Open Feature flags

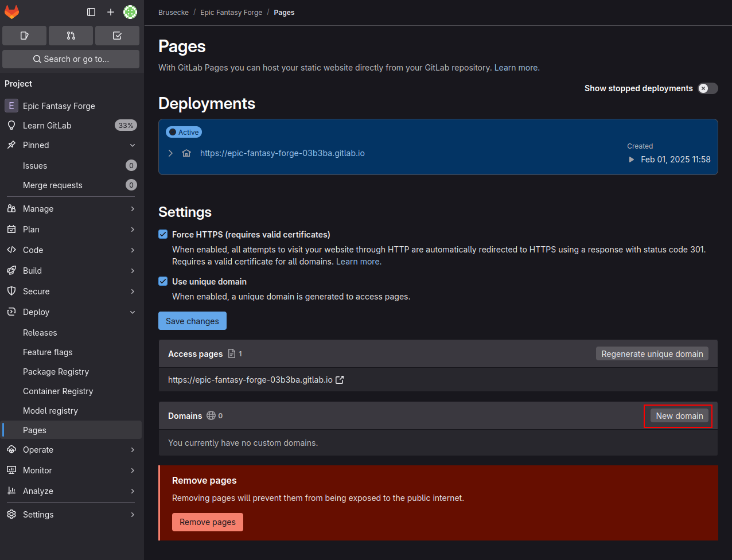coord(72,352)
